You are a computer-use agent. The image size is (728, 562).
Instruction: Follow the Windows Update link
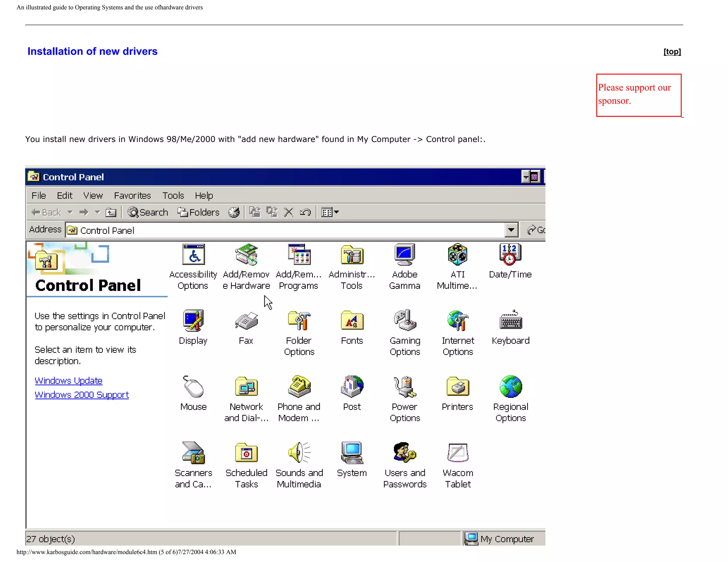click(69, 381)
